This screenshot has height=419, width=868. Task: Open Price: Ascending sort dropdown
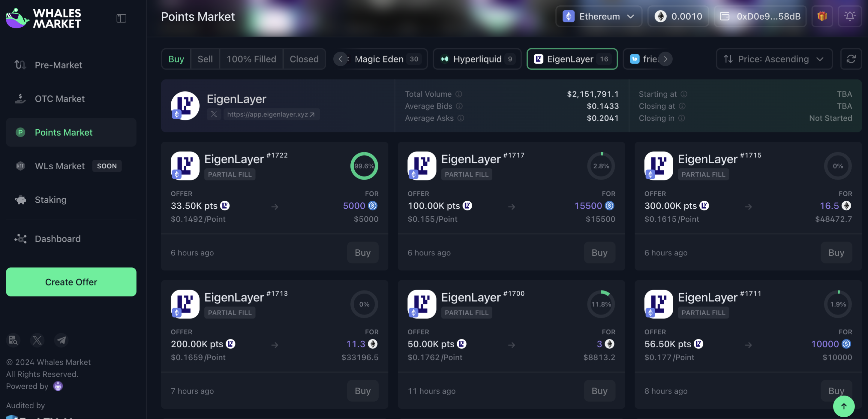774,59
